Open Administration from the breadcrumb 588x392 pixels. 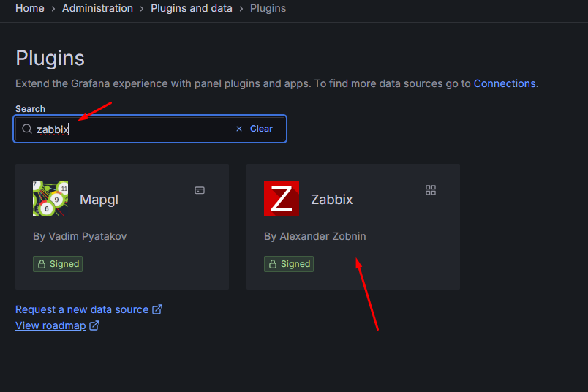pos(97,8)
